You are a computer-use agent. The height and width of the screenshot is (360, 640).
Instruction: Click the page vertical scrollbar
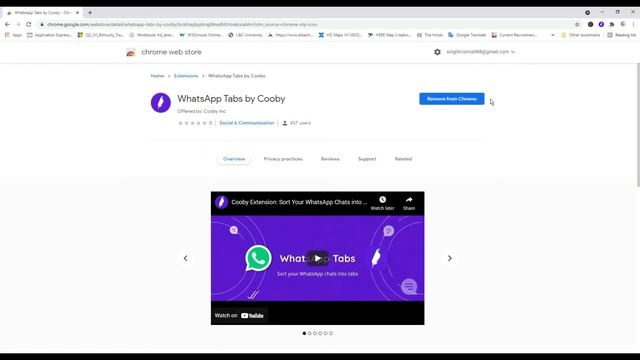pyautogui.click(x=638, y=124)
